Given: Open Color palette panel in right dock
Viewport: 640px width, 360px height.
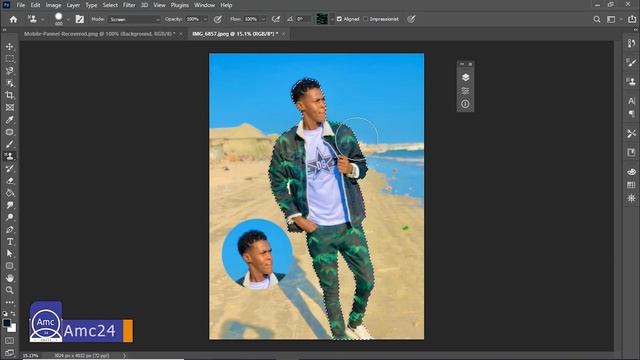Looking at the screenshot, I should click(x=631, y=172).
